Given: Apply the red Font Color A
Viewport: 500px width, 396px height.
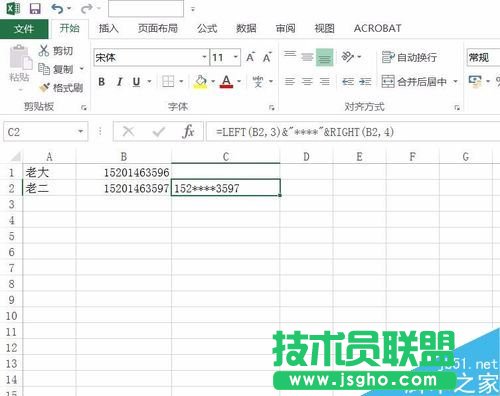Looking at the screenshot, I should click(x=226, y=82).
